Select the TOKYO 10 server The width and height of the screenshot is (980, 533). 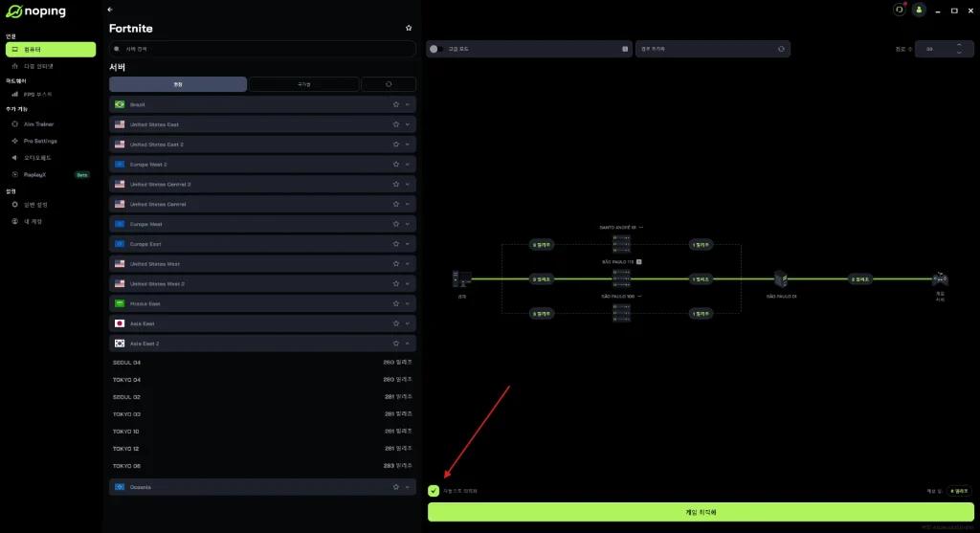pos(262,432)
